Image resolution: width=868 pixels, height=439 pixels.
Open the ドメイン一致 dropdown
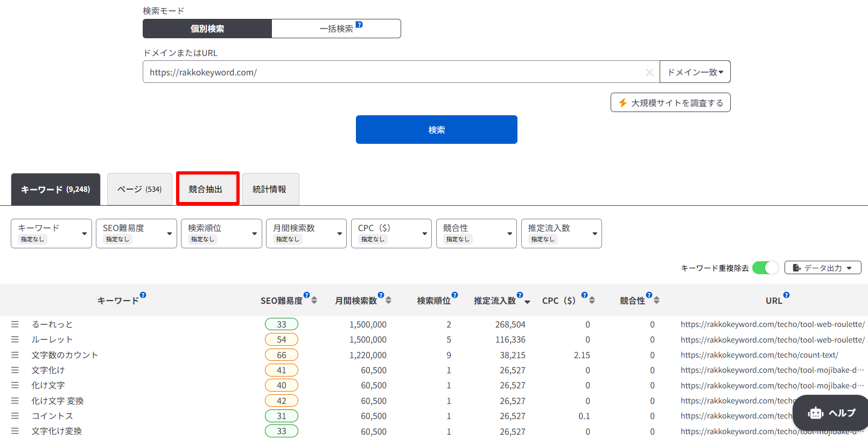coord(695,72)
